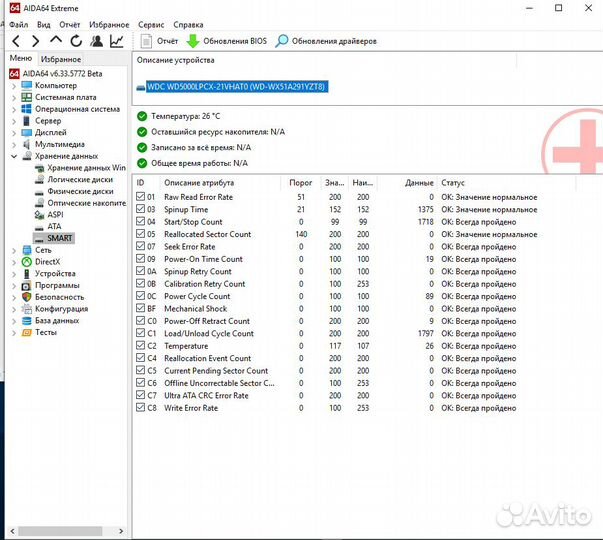Open the Сервис menu
This screenshot has width=603, height=540.
[x=151, y=25]
